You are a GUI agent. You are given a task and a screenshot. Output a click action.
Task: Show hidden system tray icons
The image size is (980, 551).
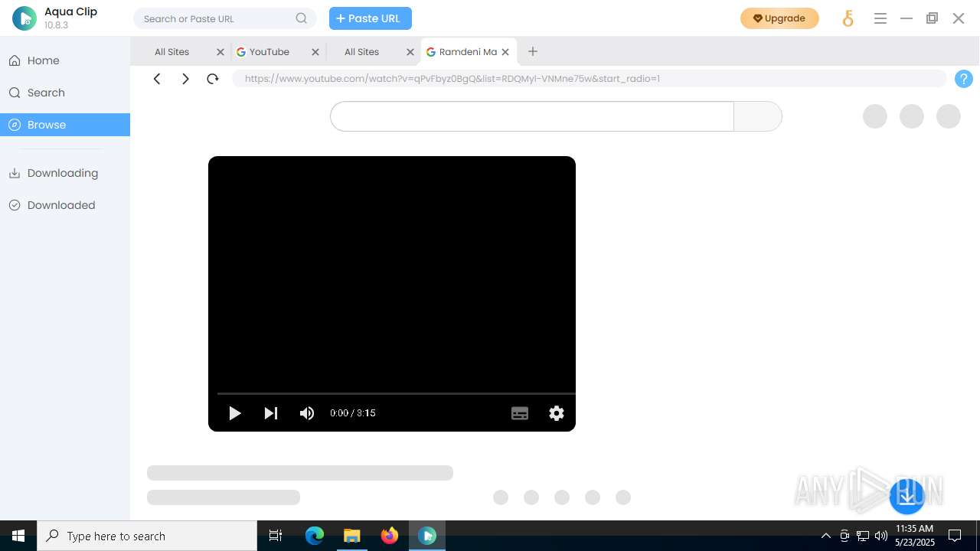click(825, 536)
